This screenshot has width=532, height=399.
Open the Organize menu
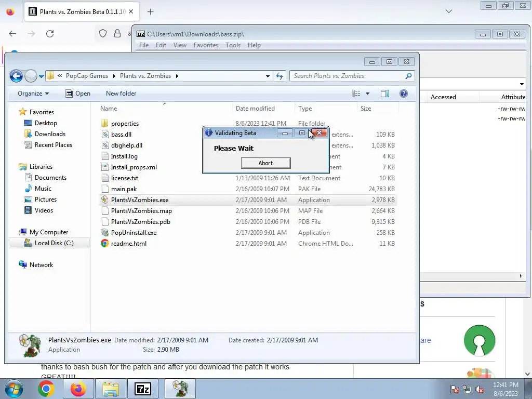[x=33, y=94]
